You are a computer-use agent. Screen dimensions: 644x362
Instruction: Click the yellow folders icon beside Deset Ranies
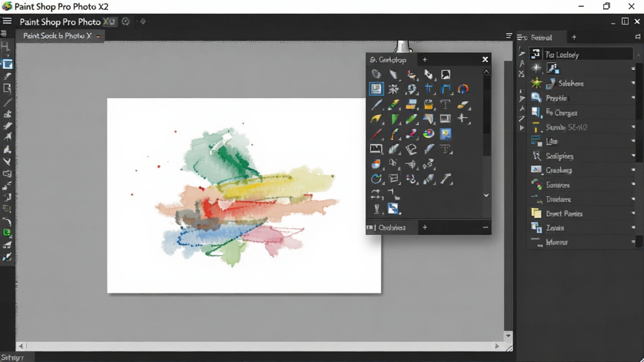click(536, 213)
